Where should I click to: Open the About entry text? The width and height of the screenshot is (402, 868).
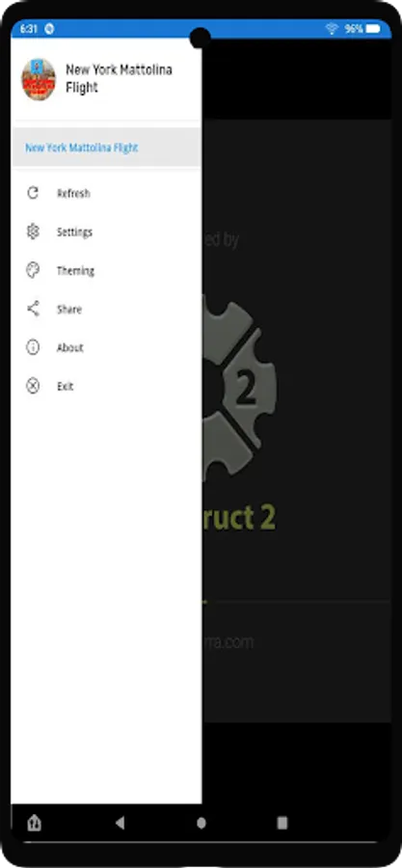tap(69, 347)
